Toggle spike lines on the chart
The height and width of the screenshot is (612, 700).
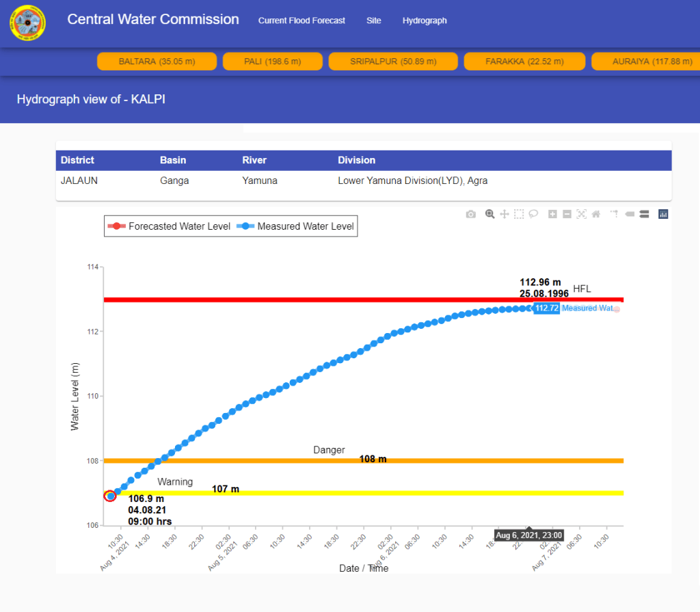(x=614, y=214)
